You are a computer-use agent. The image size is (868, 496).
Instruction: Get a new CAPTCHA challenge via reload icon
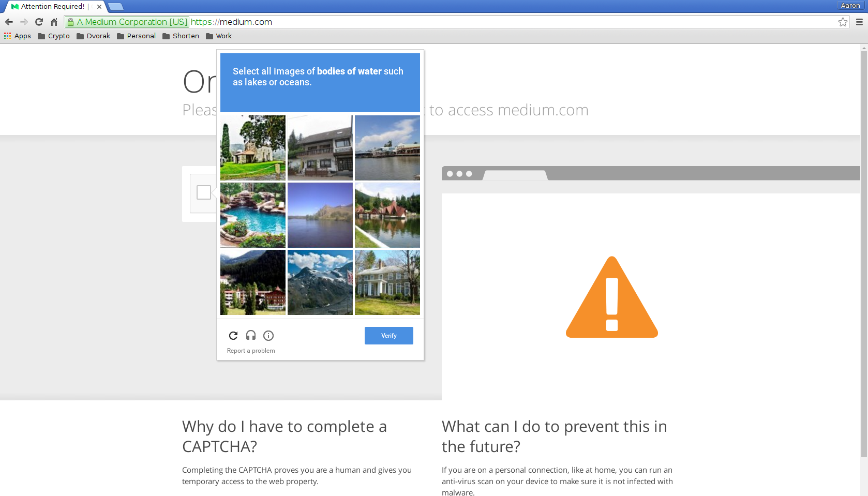tap(233, 336)
